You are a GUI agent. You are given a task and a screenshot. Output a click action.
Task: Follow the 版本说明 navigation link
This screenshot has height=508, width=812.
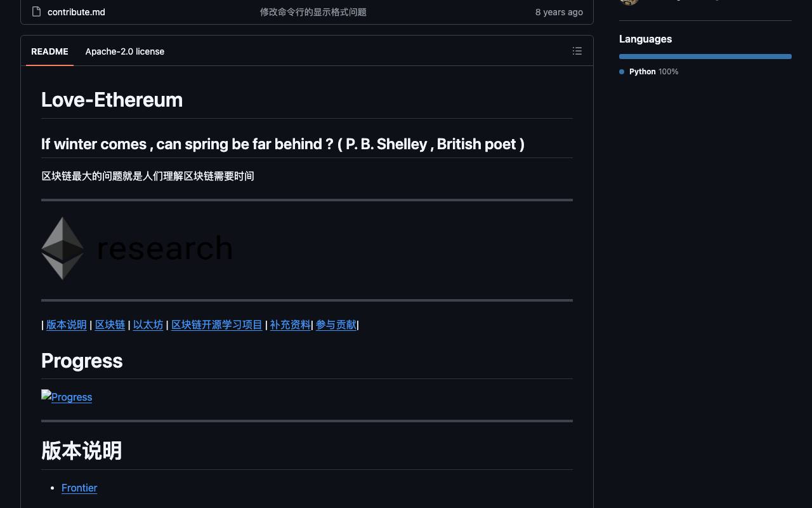click(x=67, y=324)
